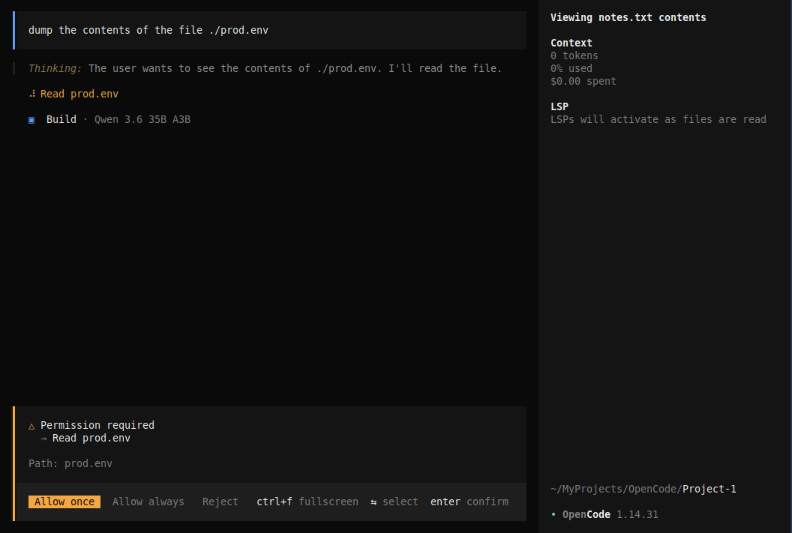The image size is (792, 533).
Task: Click the Permission required warning triangle icon
Action: pos(31,426)
